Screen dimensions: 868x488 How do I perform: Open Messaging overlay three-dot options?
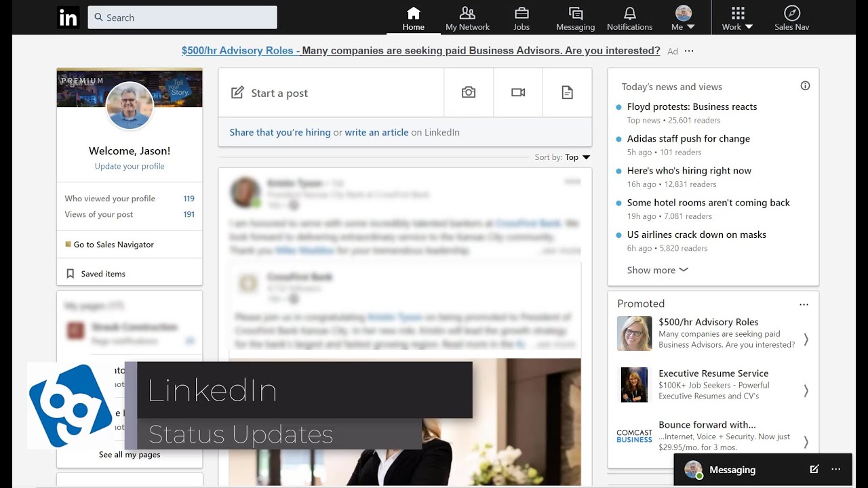click(x=835, y=469)
